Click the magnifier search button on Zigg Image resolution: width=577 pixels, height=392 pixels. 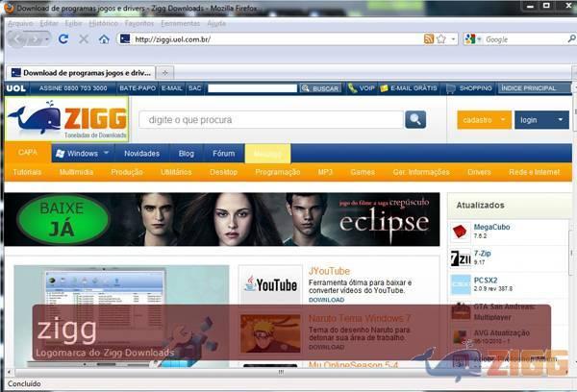[x=414, y=119]
